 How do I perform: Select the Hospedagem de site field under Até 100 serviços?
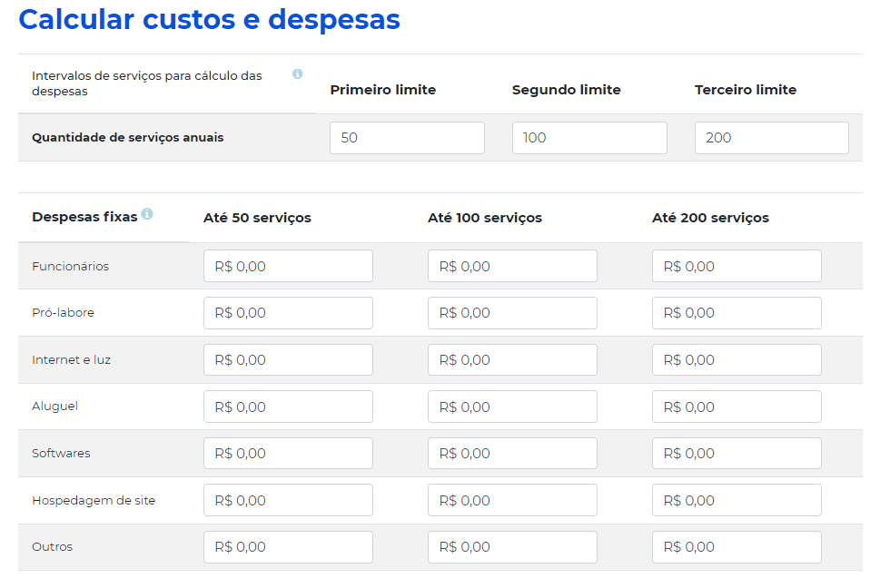pyautogui.click(x=511, y=500)
